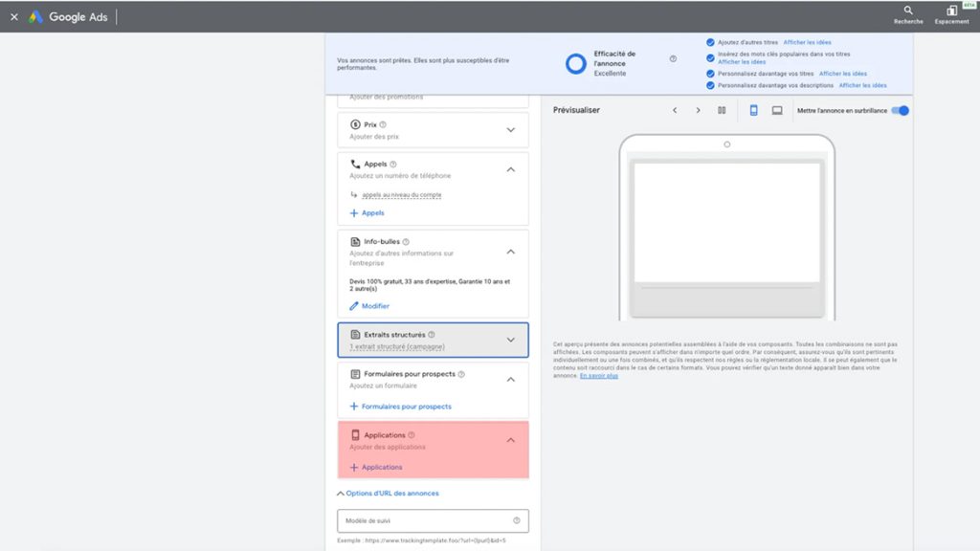Collapse Options d'URL des annonces
This screenshot has height=551, width=980.
(x=388, y=494)
